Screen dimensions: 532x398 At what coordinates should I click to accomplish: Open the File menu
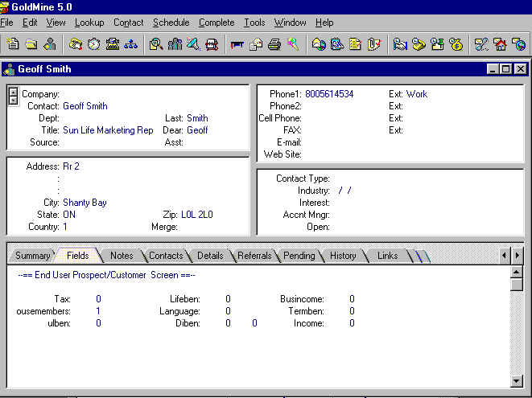[6, 23]
